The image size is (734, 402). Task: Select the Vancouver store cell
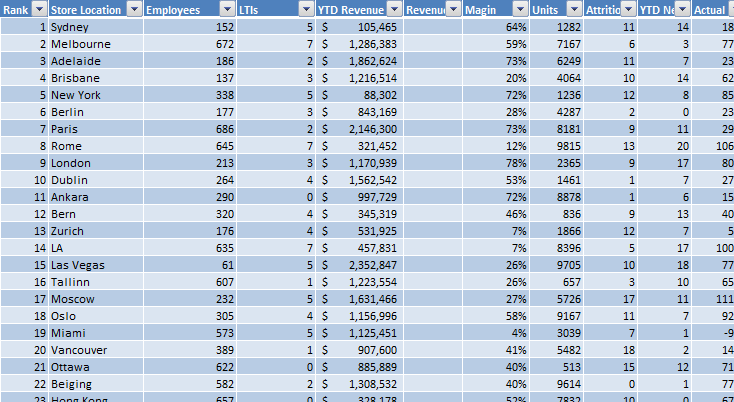[x=96, y=350]
